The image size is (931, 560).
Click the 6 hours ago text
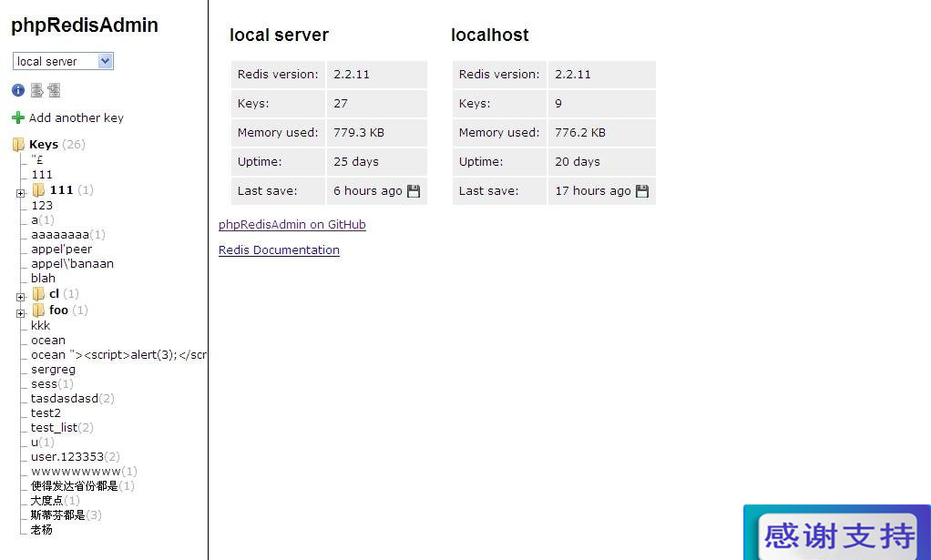pyautogui.click(x=367, y=190)
